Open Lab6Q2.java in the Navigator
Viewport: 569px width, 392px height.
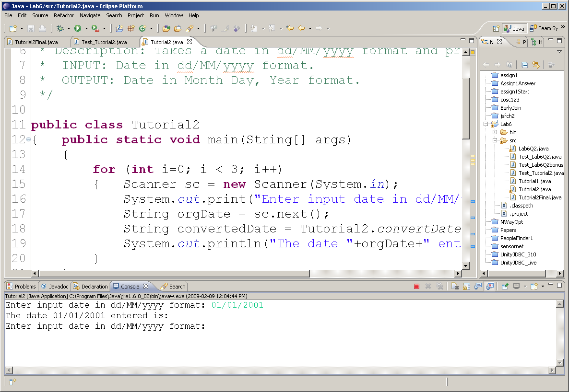pos(533,148)
